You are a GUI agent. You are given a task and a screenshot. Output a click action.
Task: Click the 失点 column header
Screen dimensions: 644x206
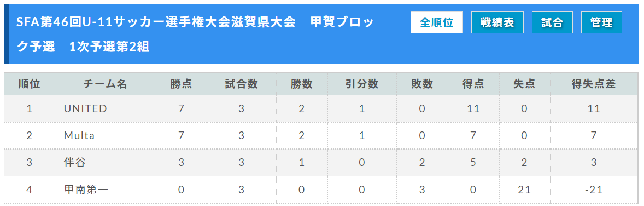point(524,84)
